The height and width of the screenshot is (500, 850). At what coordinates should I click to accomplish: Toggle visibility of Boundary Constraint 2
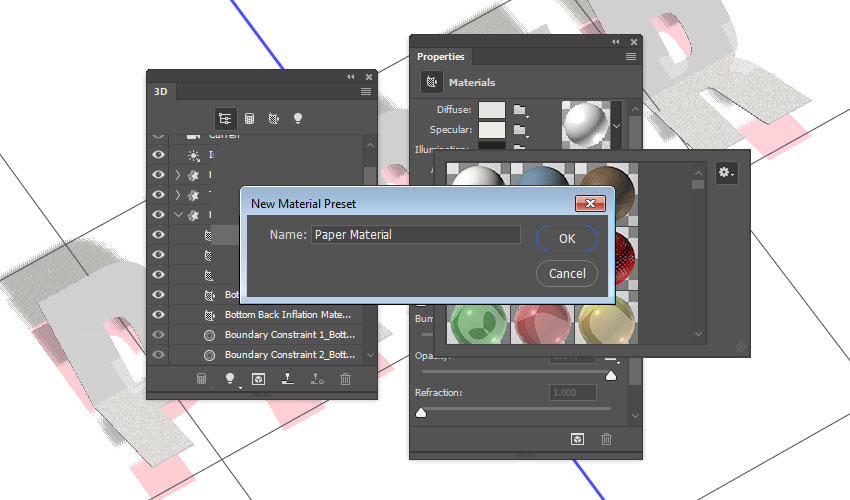tap(158, 355)
